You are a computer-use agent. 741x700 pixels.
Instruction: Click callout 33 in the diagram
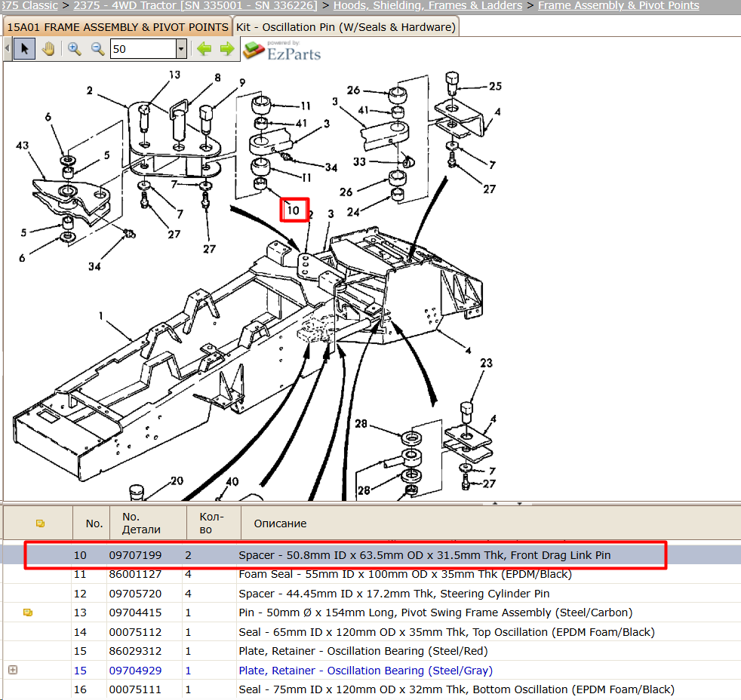click(x=360, y=162)
